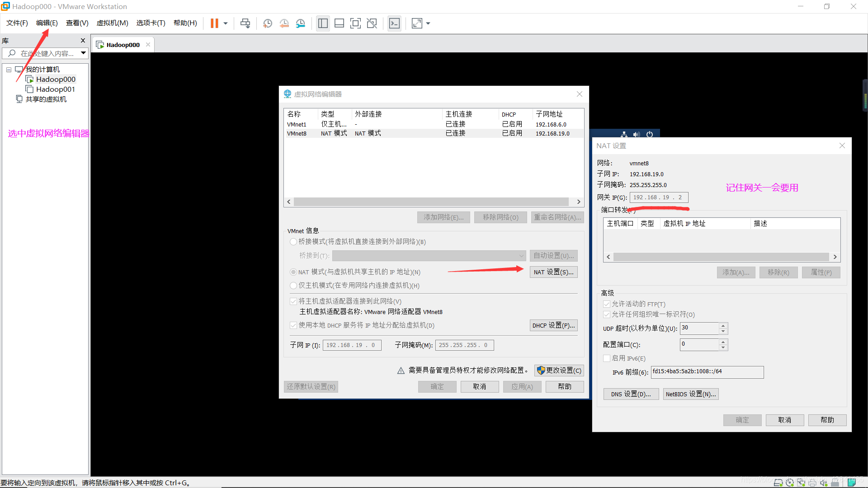The height and width of the screenshot is (488, 868).
Task: Click the right arrow of the network list scrollbar
Action: pyautogui.click(x=579, y=202)
